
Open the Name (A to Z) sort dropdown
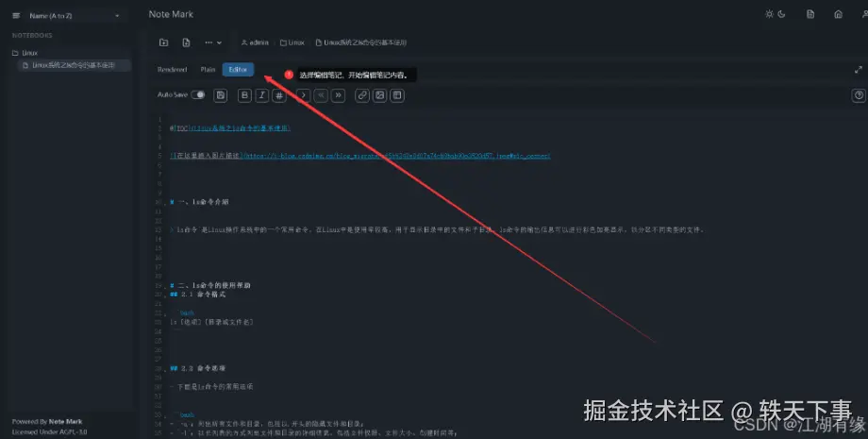pyautogui.click(x=75, y=16)
